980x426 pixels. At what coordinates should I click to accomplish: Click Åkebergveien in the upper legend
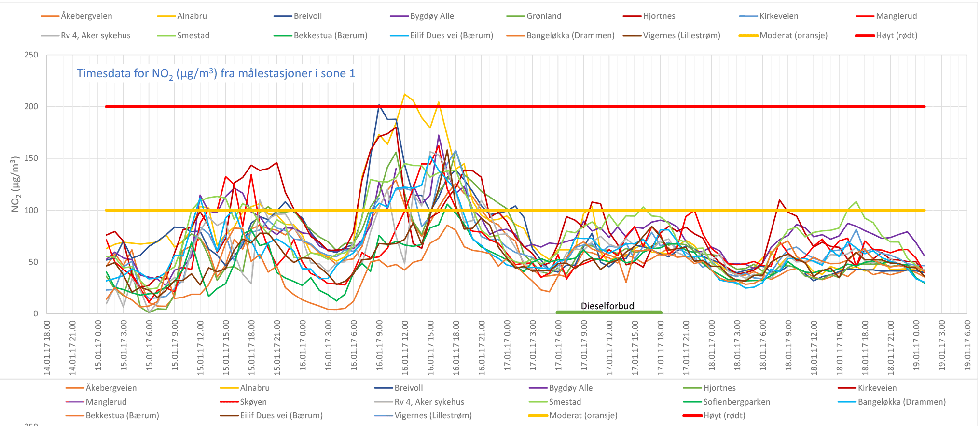pyautogui.click(x=86, y=16)
